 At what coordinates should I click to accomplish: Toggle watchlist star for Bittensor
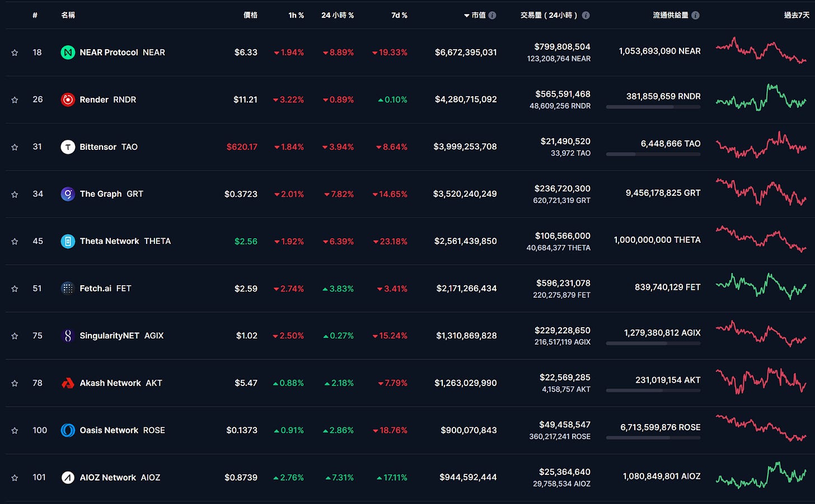[15, 147]
